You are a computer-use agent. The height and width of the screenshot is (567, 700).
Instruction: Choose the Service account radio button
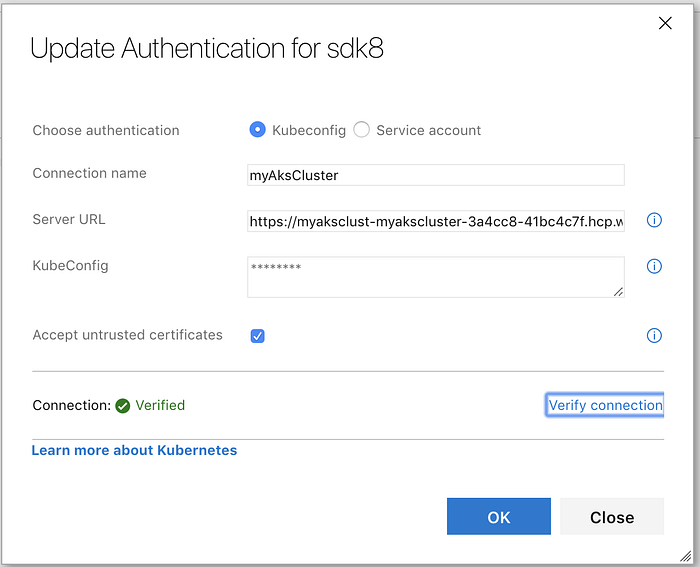362,129
